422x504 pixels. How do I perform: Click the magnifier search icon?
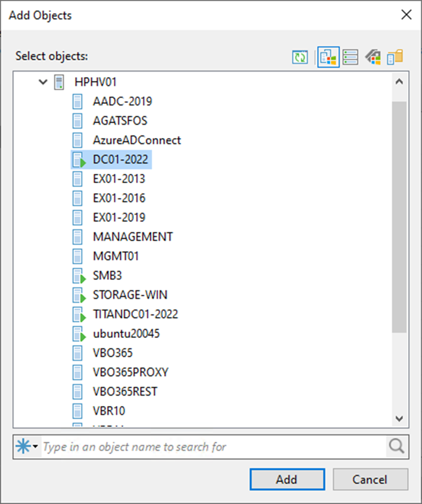[x=396, y=447]
